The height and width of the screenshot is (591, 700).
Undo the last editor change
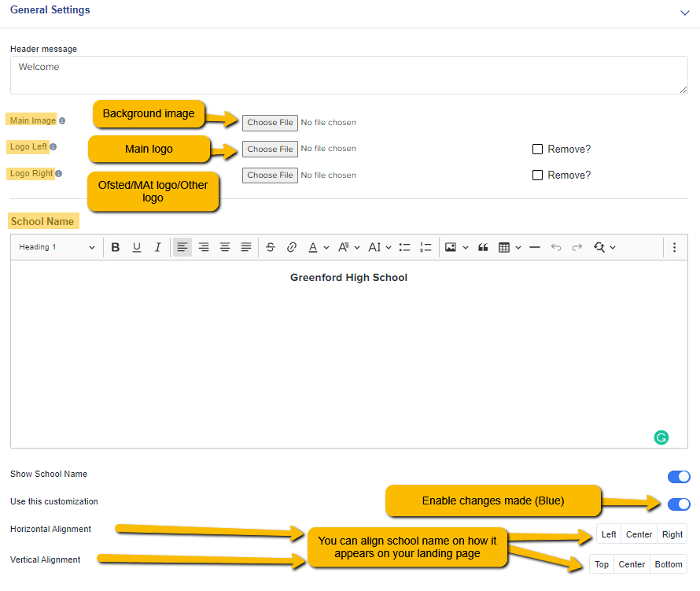556,247
